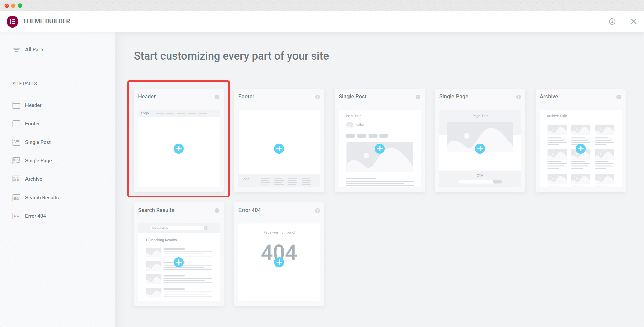The image size is (644, 327).
Task: Click the info icon on the Header card
Action: tap(217, 97)
